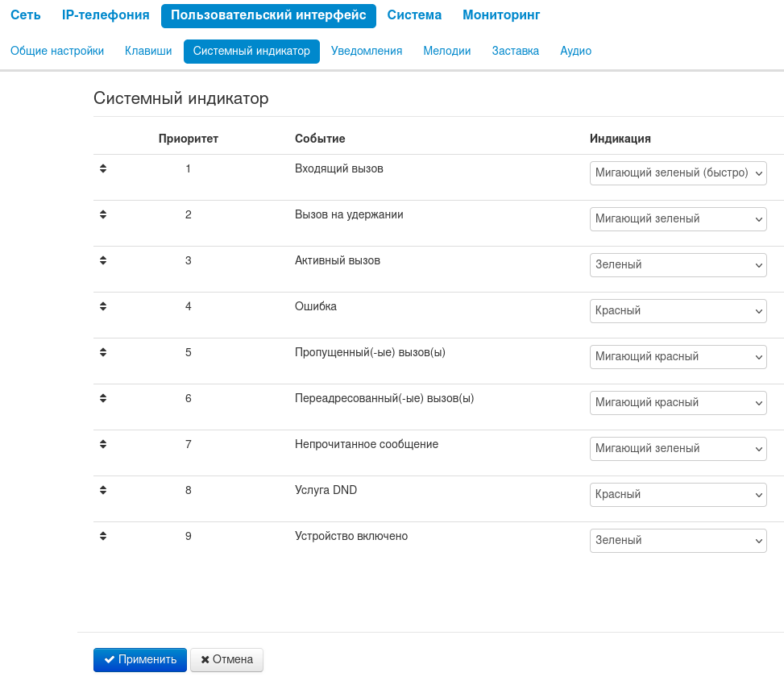Click the sort handle for priority 5

pos(103,353)
